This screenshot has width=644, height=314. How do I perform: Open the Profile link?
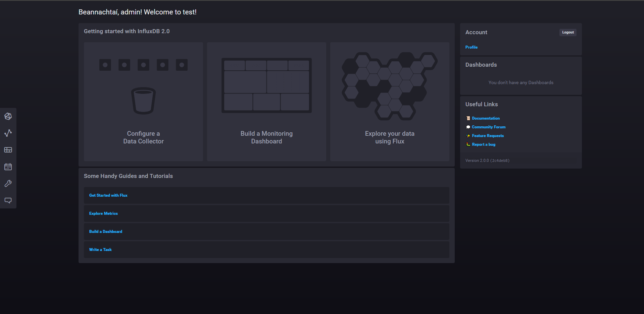point(471,47)
